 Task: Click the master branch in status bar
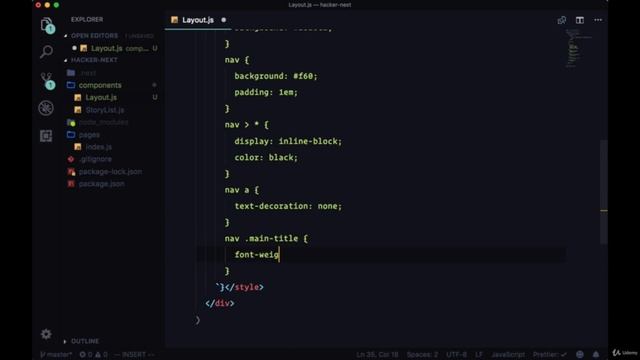(x=56, y=354)
